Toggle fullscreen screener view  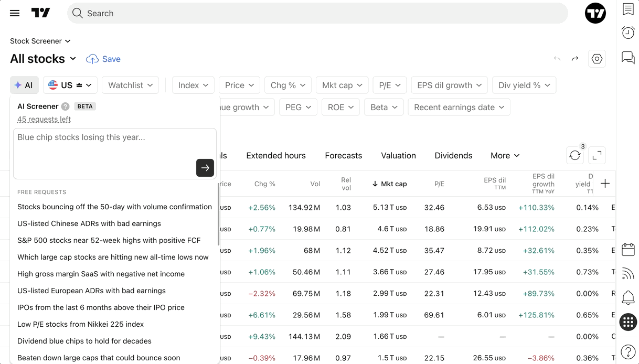click(x=597, y=155)
